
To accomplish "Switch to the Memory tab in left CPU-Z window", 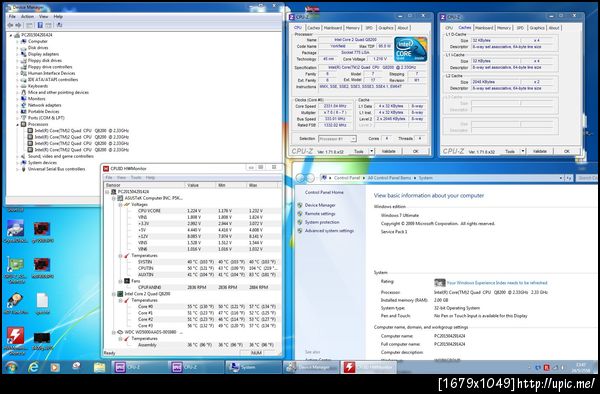I will coord(353,28).
